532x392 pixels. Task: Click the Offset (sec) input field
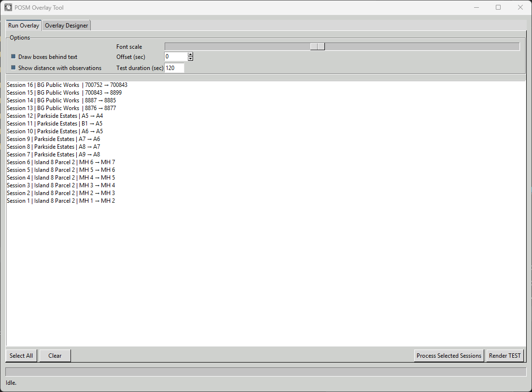point(176,56)
